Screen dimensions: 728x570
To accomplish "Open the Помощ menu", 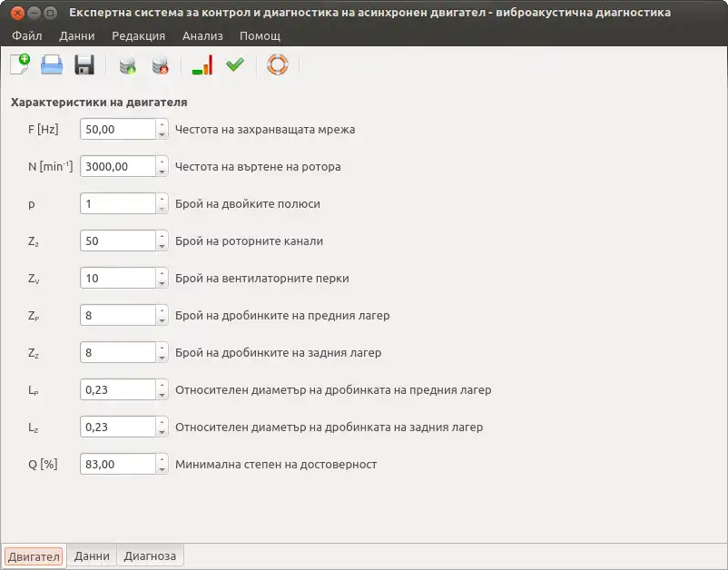I will (x=260, y=35).
